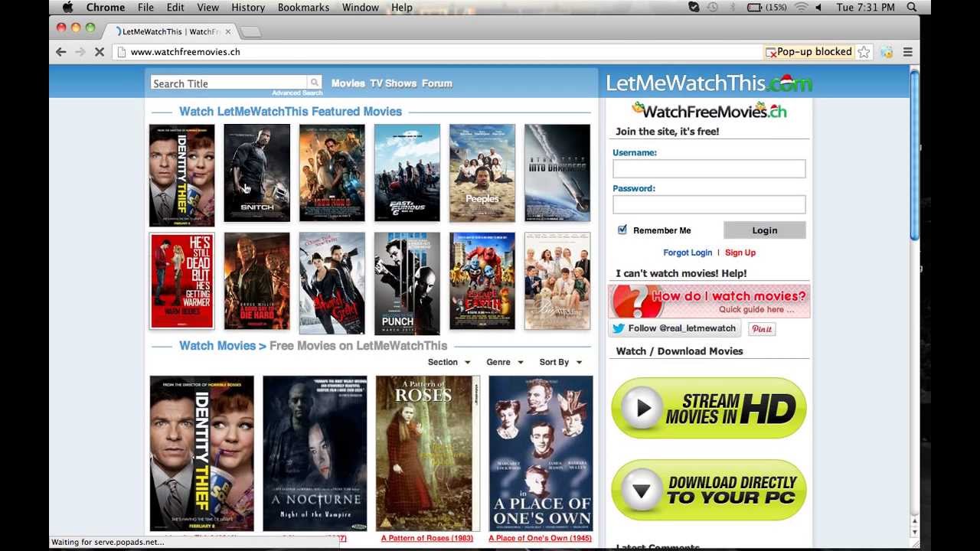Stop loading the page with X icon
Image resolution: width=980 pixels, height=551 pixels.
pyautogui.click(x=100, y=52)
